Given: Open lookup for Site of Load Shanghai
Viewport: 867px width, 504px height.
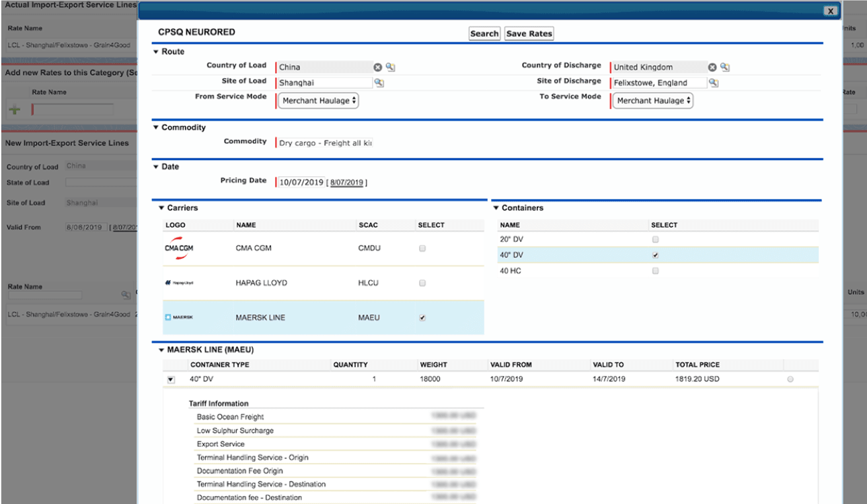Looking at the screenshot, I should click(x=379, y=83).
